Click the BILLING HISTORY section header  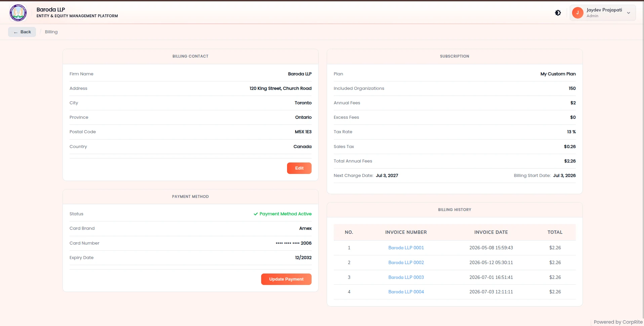pos(454,210)
